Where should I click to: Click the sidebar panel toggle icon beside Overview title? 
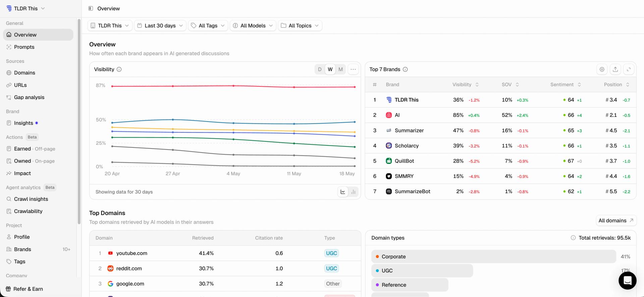(91, 8)
